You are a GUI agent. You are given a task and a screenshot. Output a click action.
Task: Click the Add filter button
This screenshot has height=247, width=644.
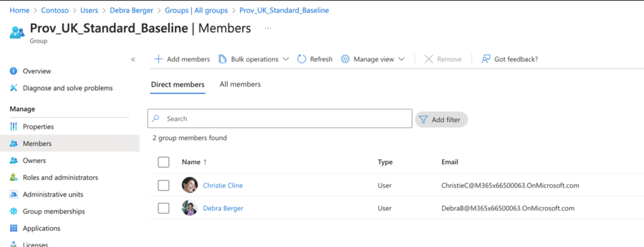pos(441,120)
